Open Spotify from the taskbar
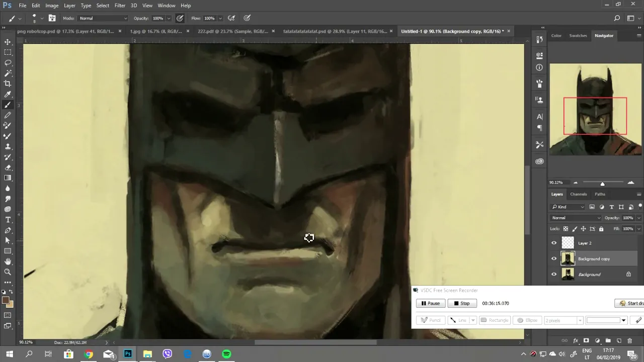644x362 pixels. pos(226,354)
